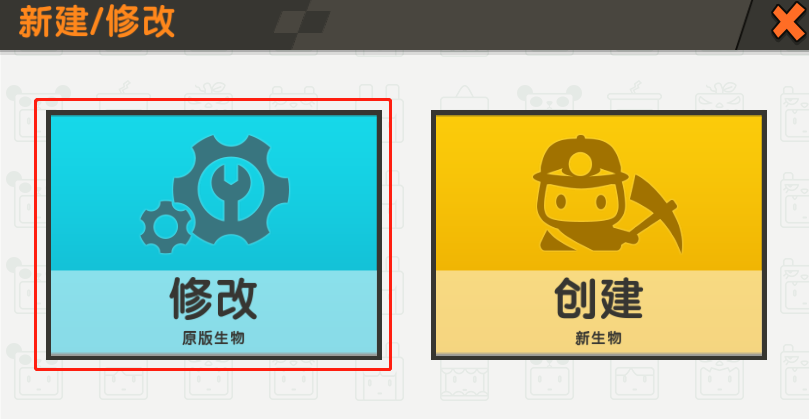Click the light blue label area of 修改
Screen dimensions: 809x419
pos(214,312)
